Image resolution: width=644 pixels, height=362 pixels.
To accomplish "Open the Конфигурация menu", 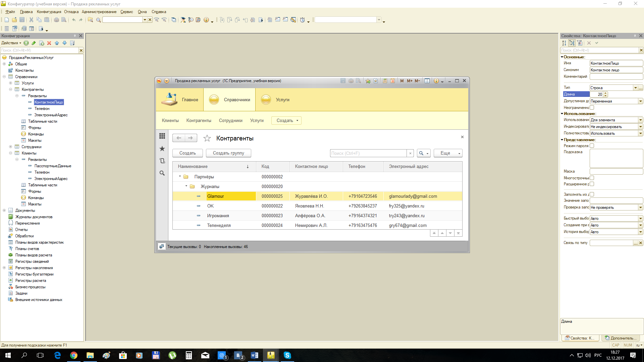I will coord(49,12).
